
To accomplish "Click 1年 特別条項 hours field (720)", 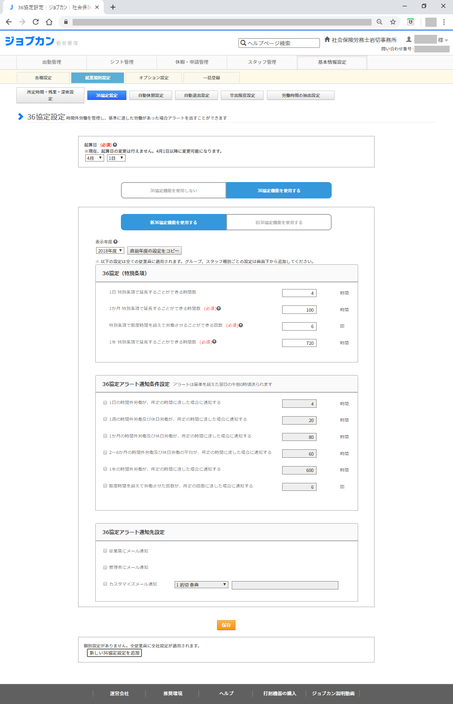I will point(299,343).
